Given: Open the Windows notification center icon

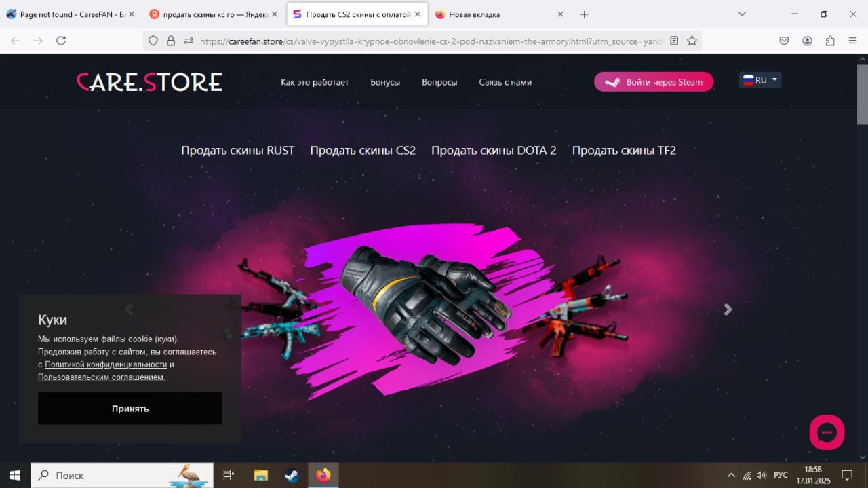Looking at the screenshot, I should tap(847, 475).
